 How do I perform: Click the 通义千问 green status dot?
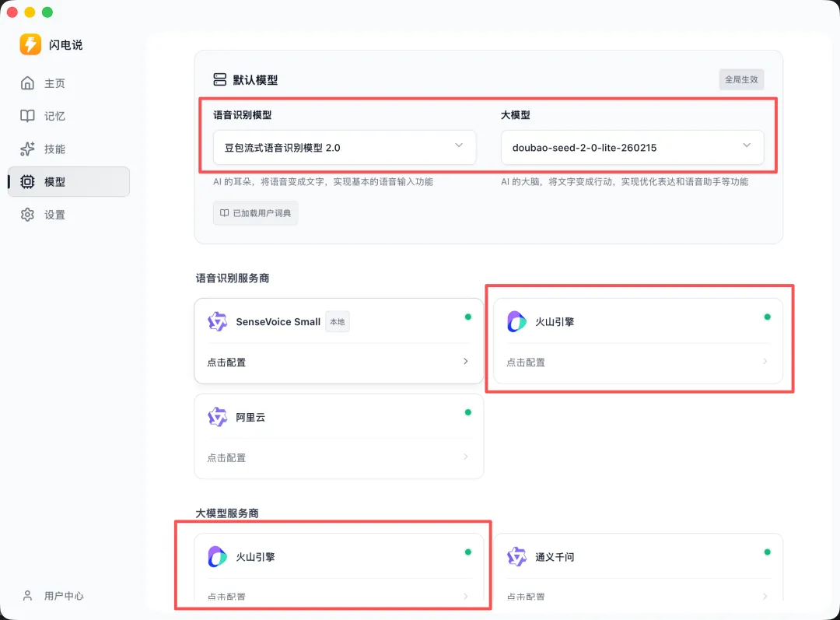[x=767, y=552]
